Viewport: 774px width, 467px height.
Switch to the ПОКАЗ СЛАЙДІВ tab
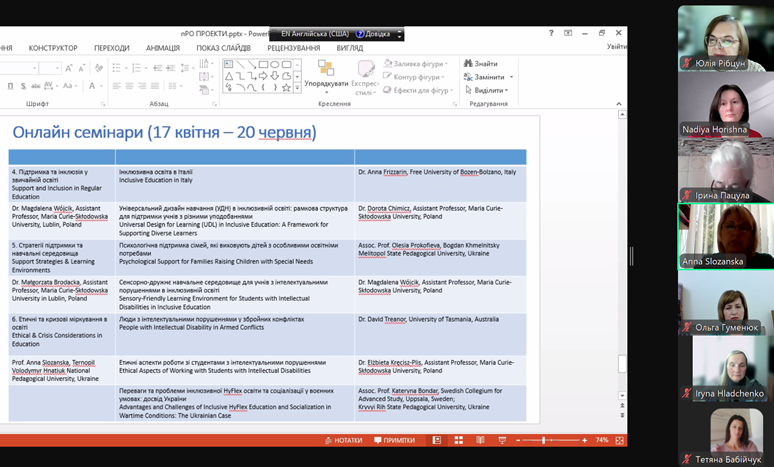pyautogui.click(x=224, y=48)
